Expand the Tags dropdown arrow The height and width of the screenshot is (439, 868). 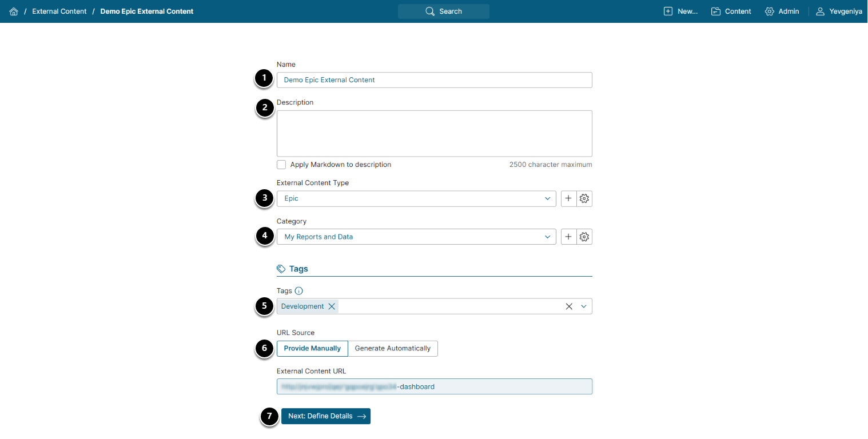click(x=584, y=306)
